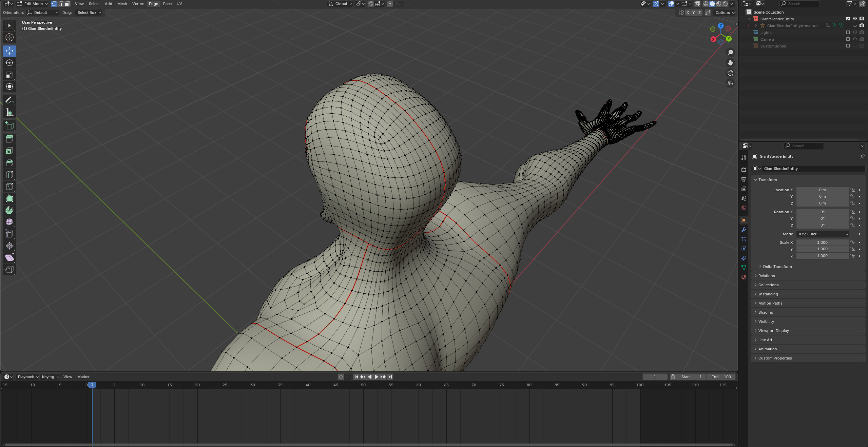Screen dimensions: 868x447
Task: Enable edge select mode
Action: [x=61, y=4]
